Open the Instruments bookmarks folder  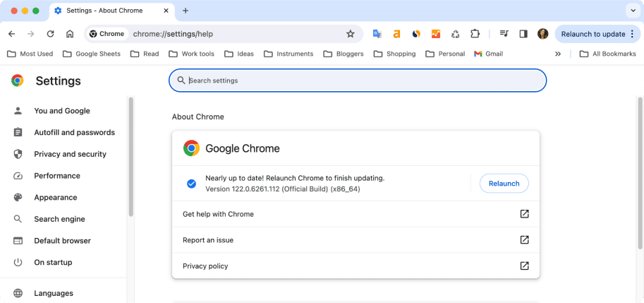(x=288, y=54)
